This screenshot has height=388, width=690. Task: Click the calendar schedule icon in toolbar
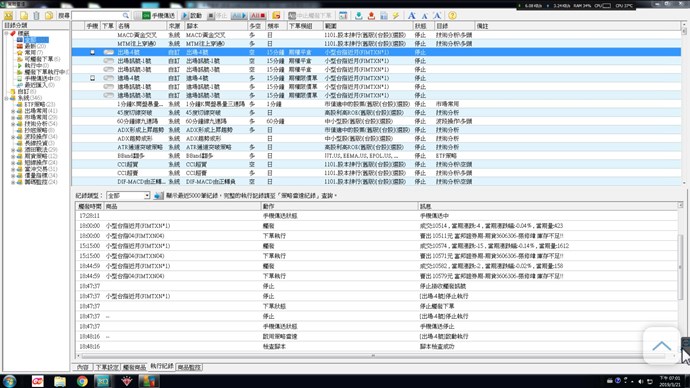tap(343, 15)
